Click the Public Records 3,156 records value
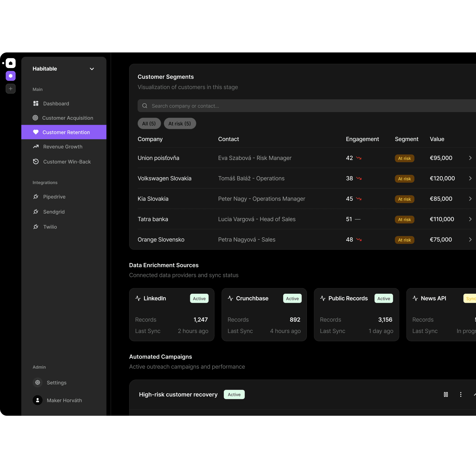 pos(385,320)
